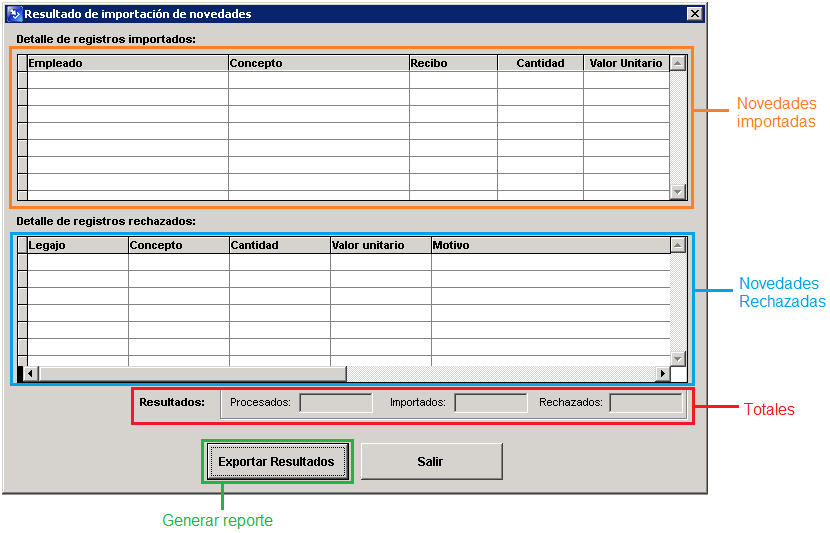
Task: Select Valor unitario header in rejected grid
Action: (x=381, y=245)
